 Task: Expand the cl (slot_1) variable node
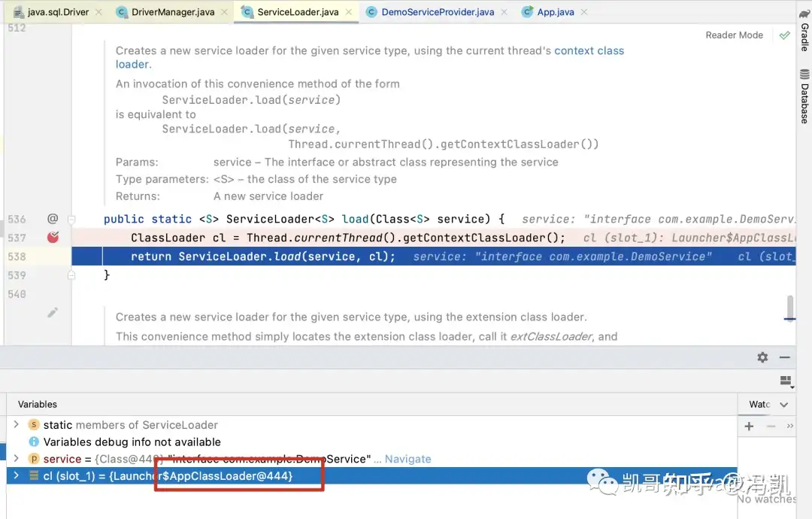[16, 475]
